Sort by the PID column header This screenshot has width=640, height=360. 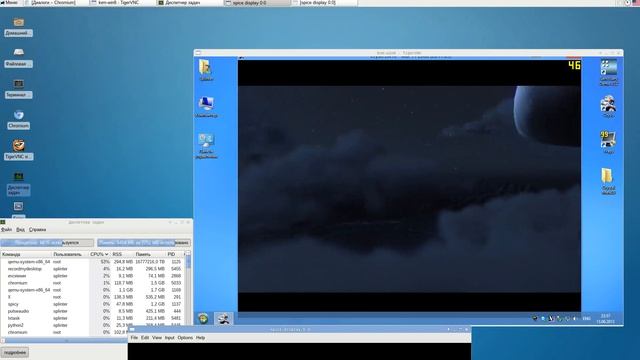(175, 254)
